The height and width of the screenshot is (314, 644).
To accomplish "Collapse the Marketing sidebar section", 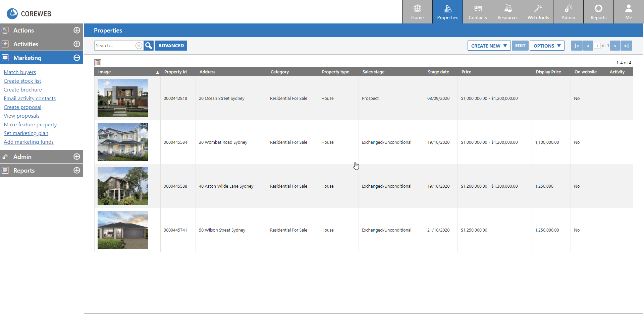I will [77, 58].
